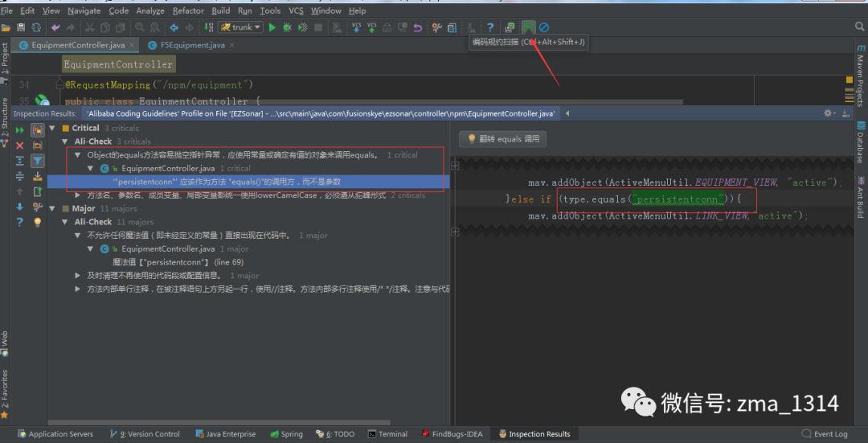Click the purple Revert arrow icon

pos(418,27)
